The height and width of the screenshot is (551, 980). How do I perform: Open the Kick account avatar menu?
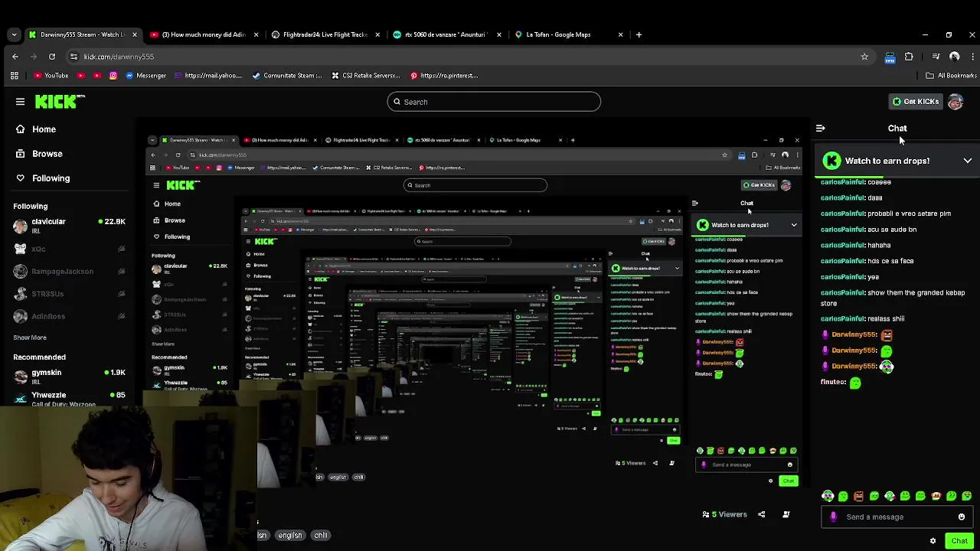click(x=955, y=102)
